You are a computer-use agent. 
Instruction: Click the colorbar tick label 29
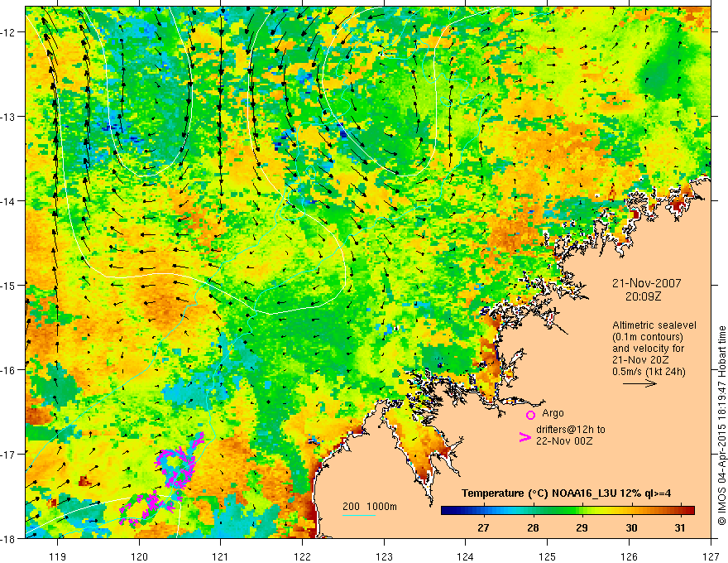(582, 527)
